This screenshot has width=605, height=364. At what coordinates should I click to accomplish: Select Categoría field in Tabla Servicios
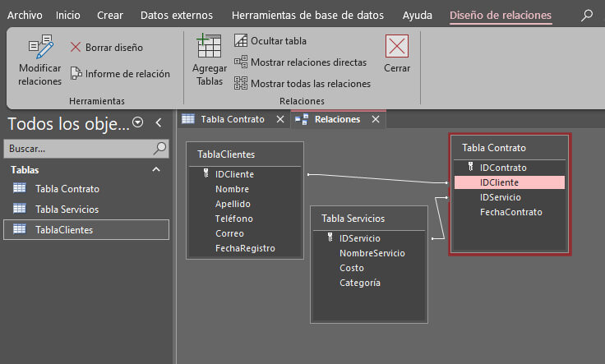tap(359, 283)
